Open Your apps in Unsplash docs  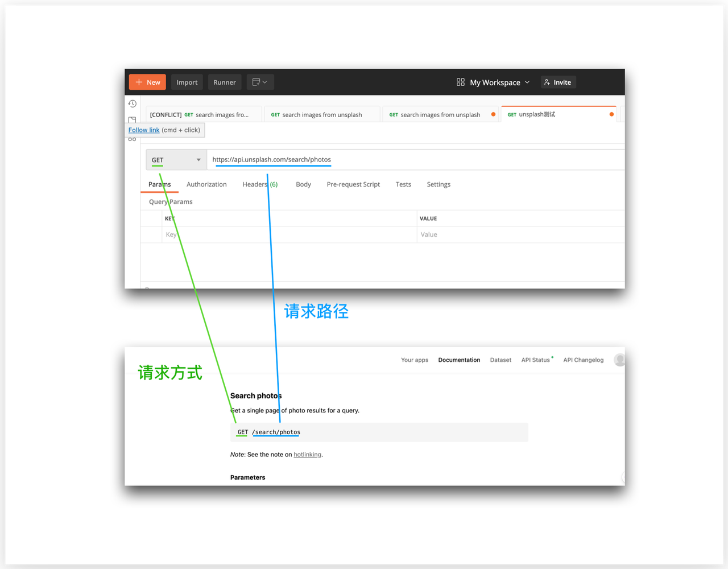[415, 360]
